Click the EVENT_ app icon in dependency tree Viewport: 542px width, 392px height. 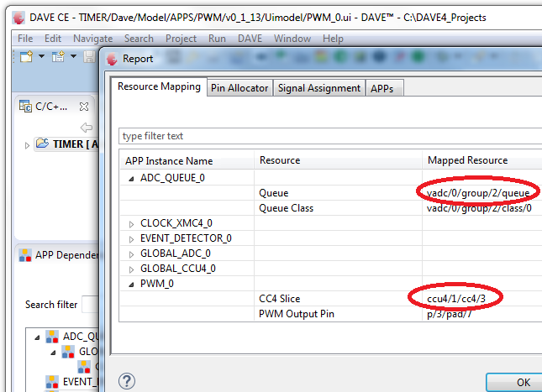pos(52,382)
